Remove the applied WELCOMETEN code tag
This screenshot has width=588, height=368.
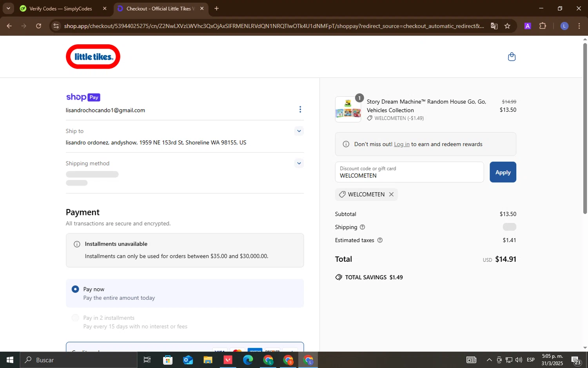(391, 195)
